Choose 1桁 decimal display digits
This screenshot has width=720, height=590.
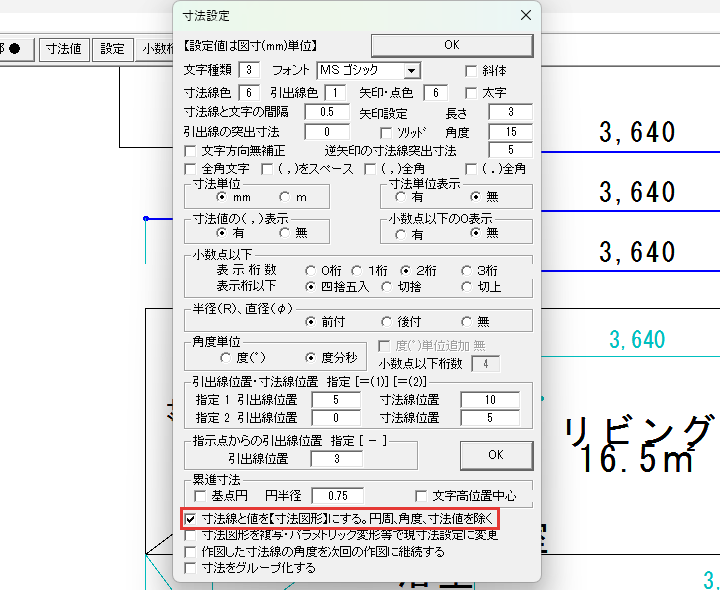pos(357,270)
